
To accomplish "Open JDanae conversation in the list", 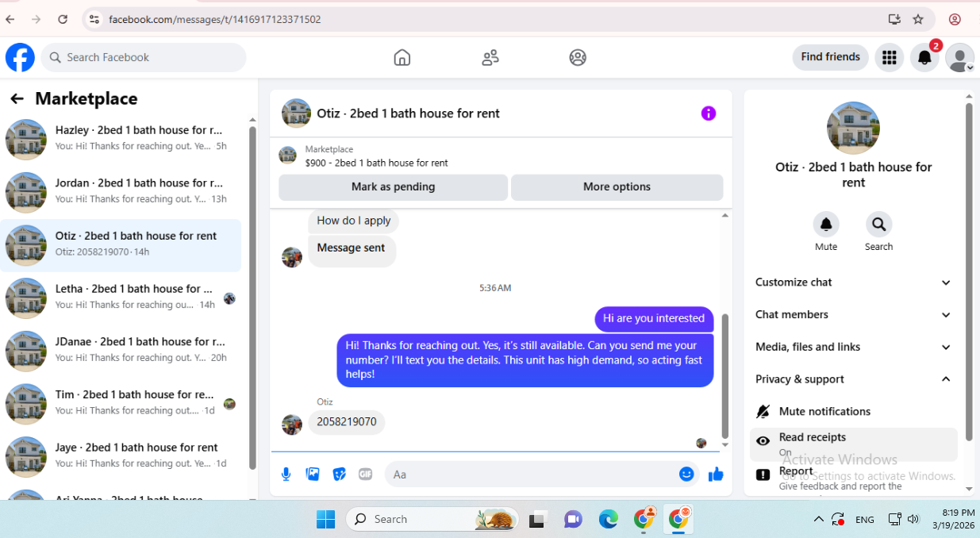I will [121, 351].
